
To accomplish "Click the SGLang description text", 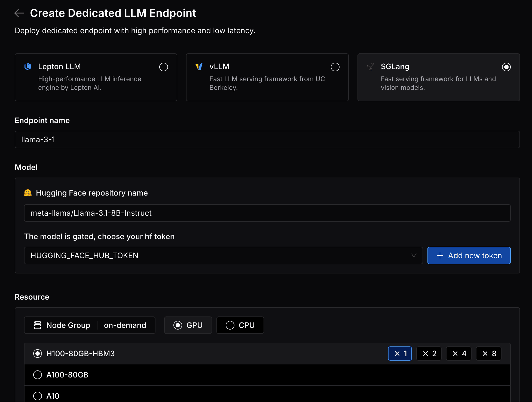I will point(438,83).
